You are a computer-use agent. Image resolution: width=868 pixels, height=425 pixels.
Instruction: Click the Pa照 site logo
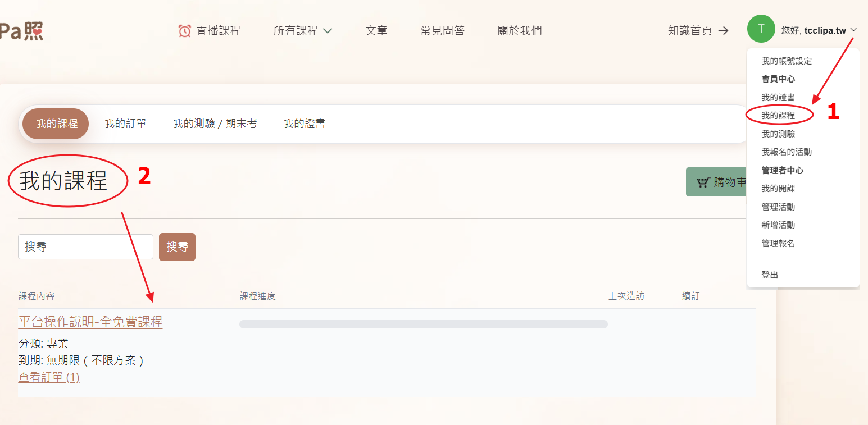(x=21, y=30)
